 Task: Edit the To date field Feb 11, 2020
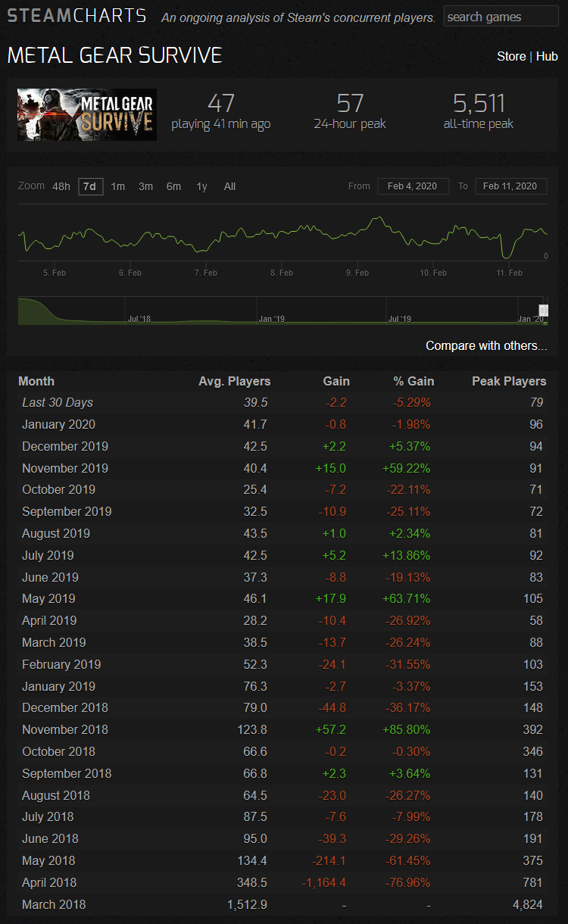tap(510, 186)
